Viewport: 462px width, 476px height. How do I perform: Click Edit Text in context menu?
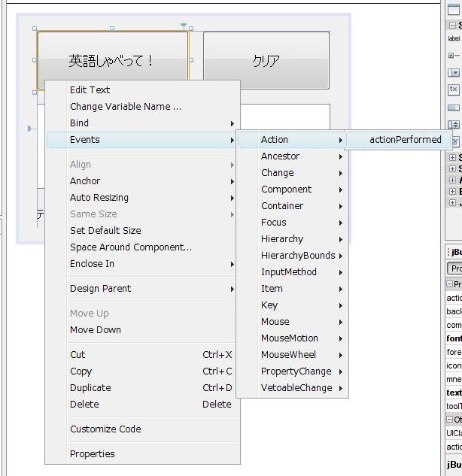(90, 89)
